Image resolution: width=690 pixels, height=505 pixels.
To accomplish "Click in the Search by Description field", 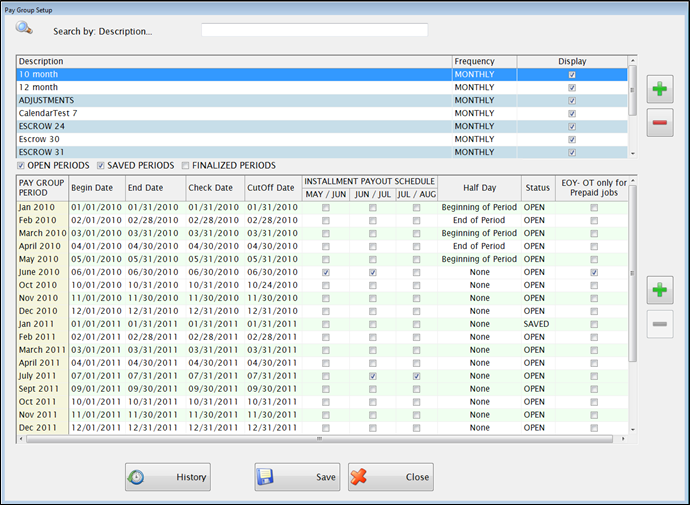I will click(315, 30).
